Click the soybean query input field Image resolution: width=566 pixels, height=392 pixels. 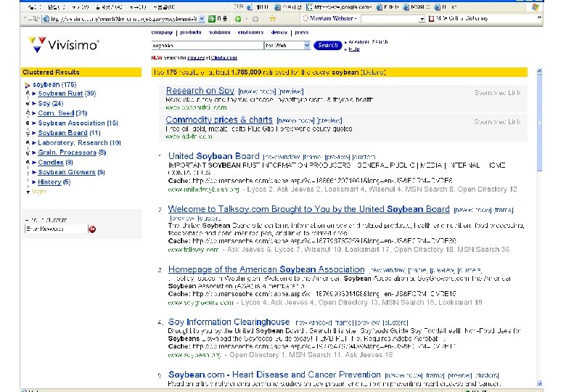coord(208,46)
